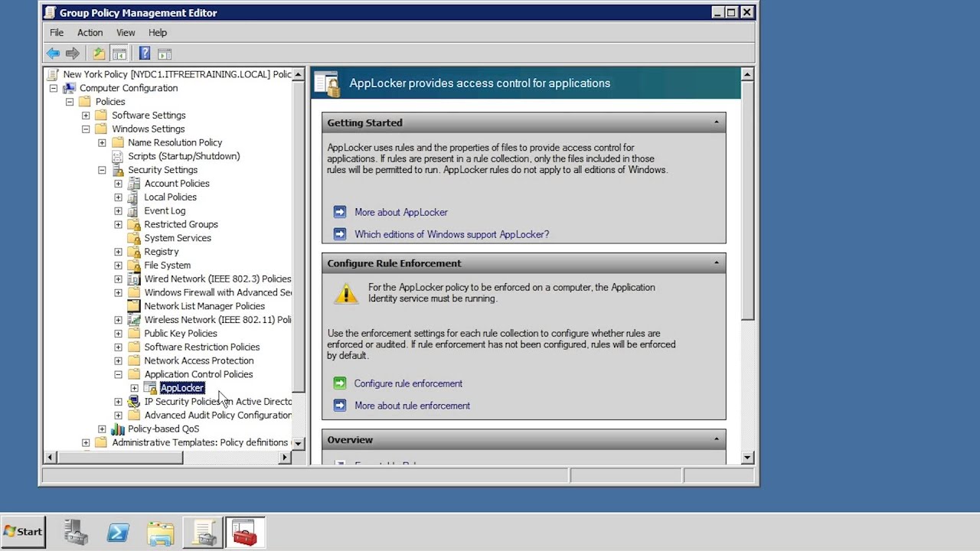Image resolution: width=980 pixels, height=551 pixels.
Task: Collapse the Application Control Policies node
Action: click(118, 374)
